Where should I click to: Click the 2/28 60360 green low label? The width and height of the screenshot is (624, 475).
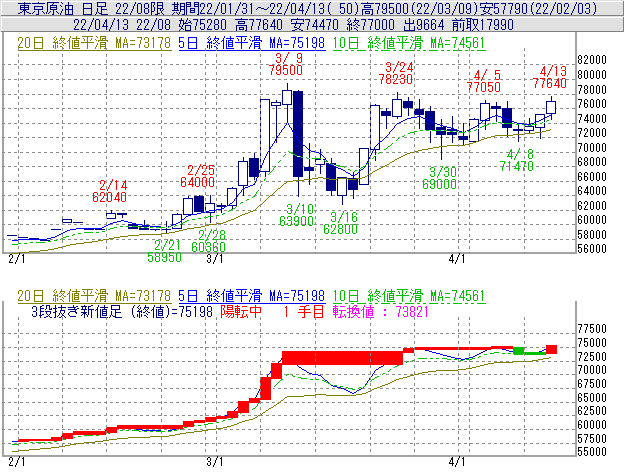(208, 240)
